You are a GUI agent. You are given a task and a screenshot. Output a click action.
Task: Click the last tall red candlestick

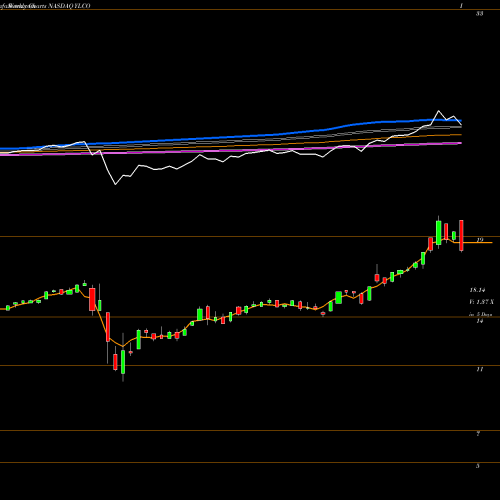(461, 235)
